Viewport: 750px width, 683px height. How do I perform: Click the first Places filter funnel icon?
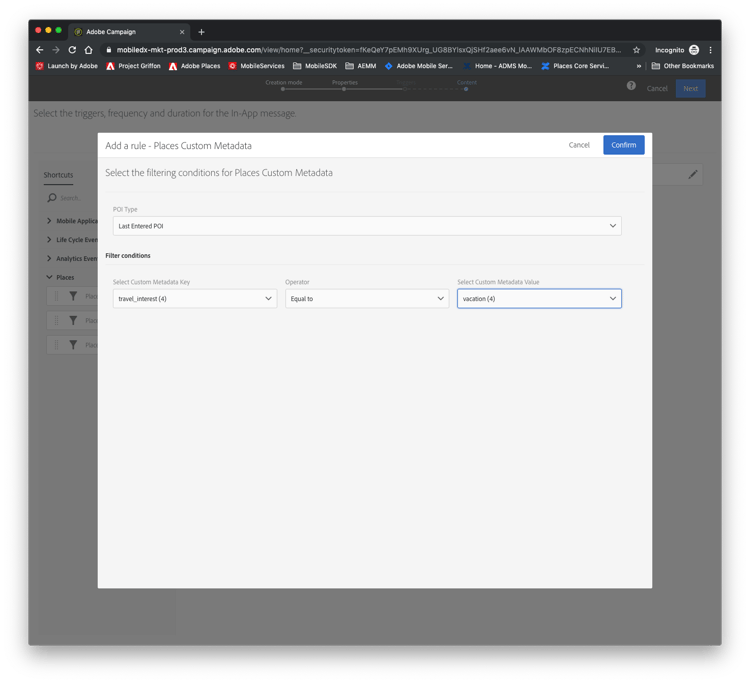(73, 296)
